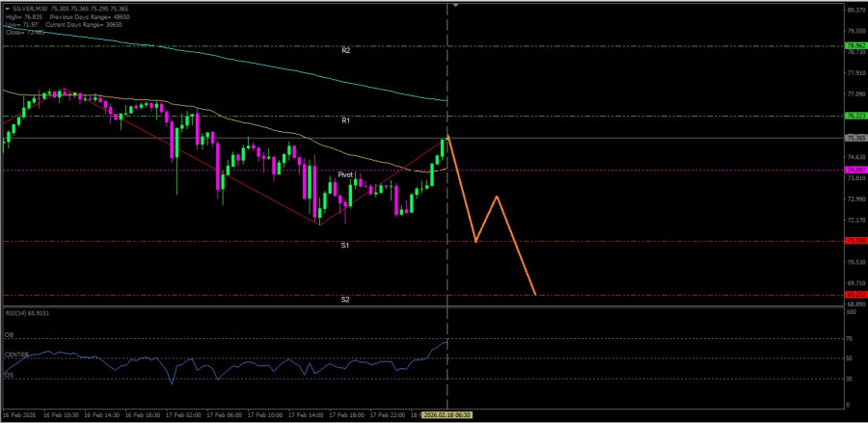Viewport: 868px width, 423px height.
Task: Click the red 71.358 S1 price tag
Action: pos(855,241)
